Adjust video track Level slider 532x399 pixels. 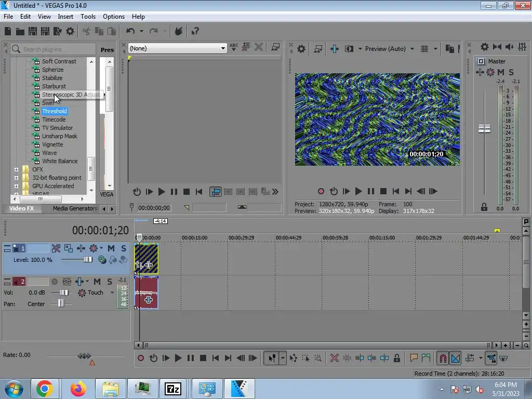coord(87,260)
